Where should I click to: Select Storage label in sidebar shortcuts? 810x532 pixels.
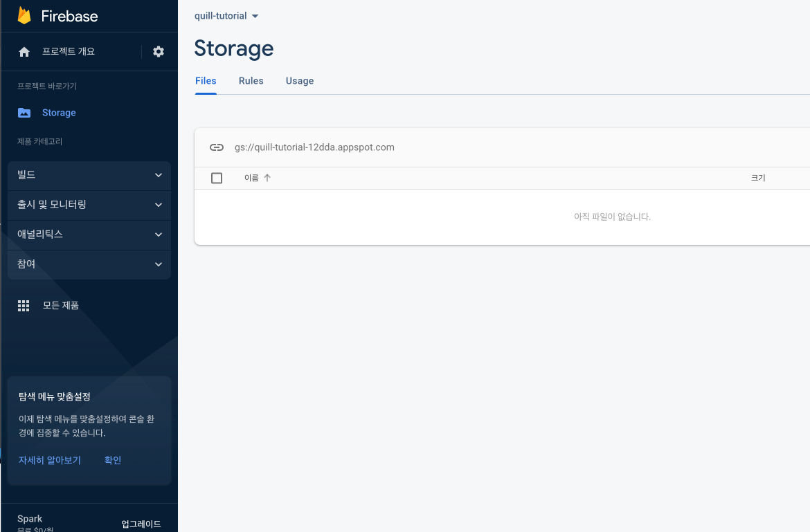point(59,113)
